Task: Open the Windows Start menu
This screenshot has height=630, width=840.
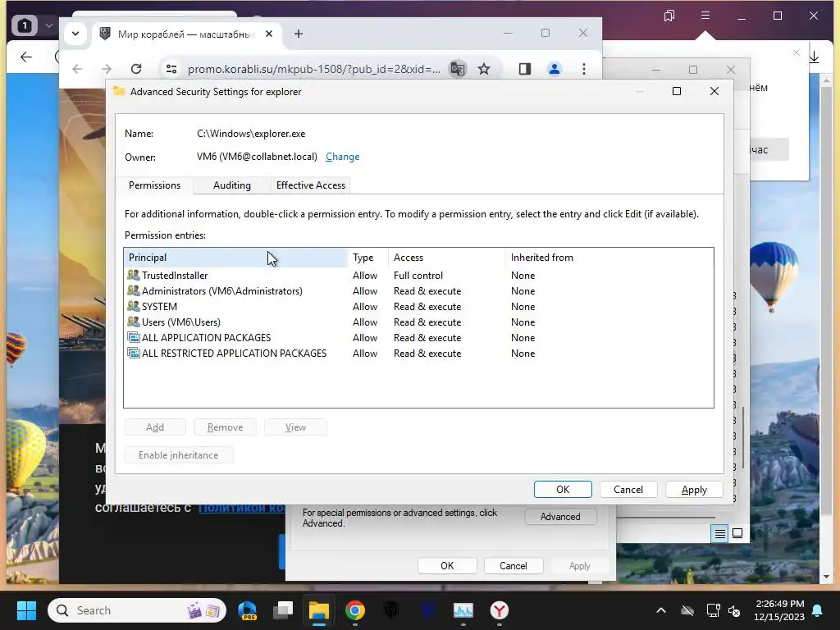Action: click(26, 610)
